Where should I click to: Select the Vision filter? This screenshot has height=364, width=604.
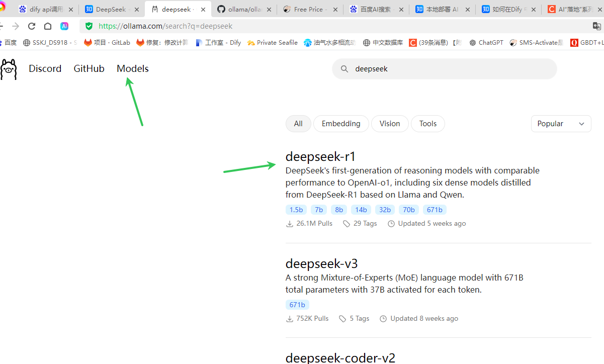(390, 124)
